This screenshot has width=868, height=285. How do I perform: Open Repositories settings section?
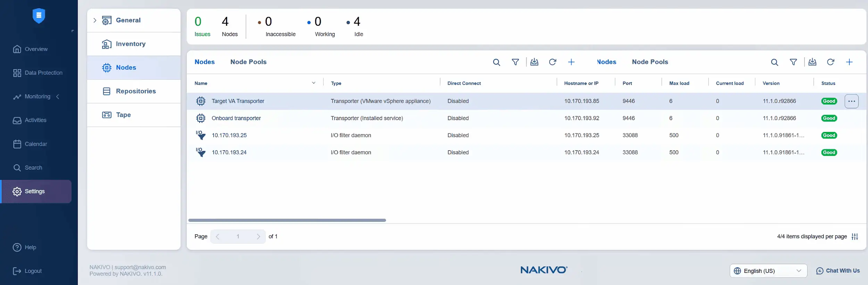(x=135, y=91)
